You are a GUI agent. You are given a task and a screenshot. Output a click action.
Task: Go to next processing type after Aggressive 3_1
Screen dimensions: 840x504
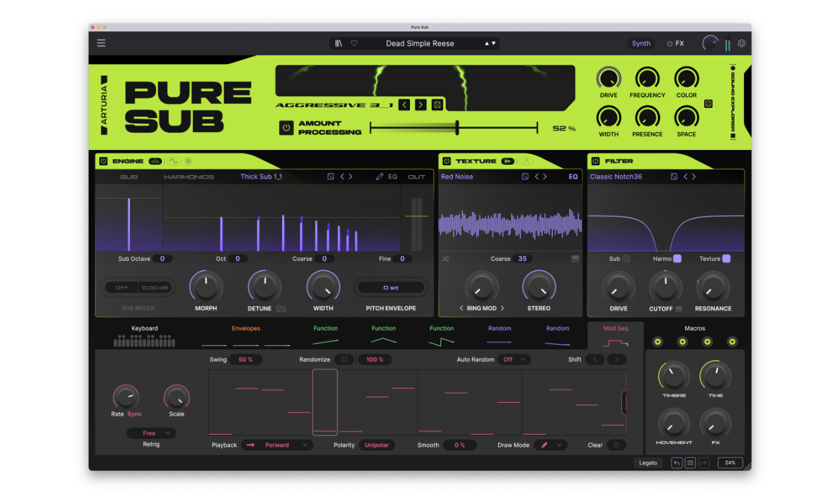(421, 105)
